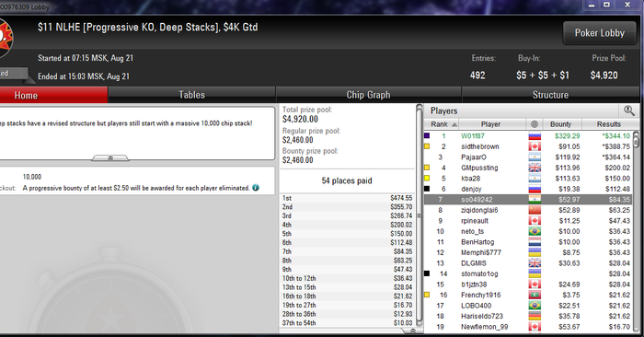Select player W01f87 in the list
Viewport: 644px width, 337px height.
pyautogui.click(x=529, y=136)
